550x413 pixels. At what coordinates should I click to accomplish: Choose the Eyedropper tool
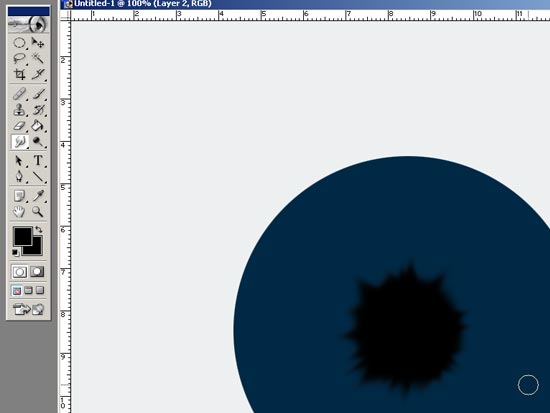(38, 196)
